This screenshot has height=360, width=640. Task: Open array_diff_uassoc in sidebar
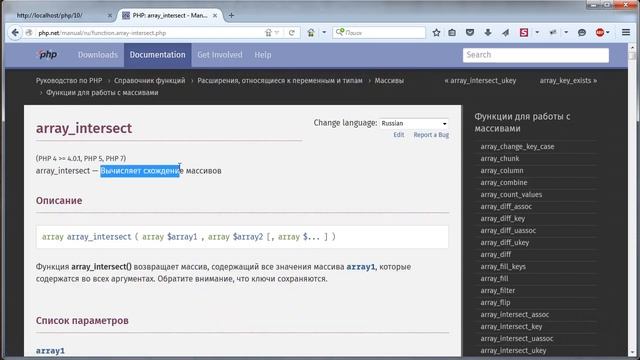point(508,231)
